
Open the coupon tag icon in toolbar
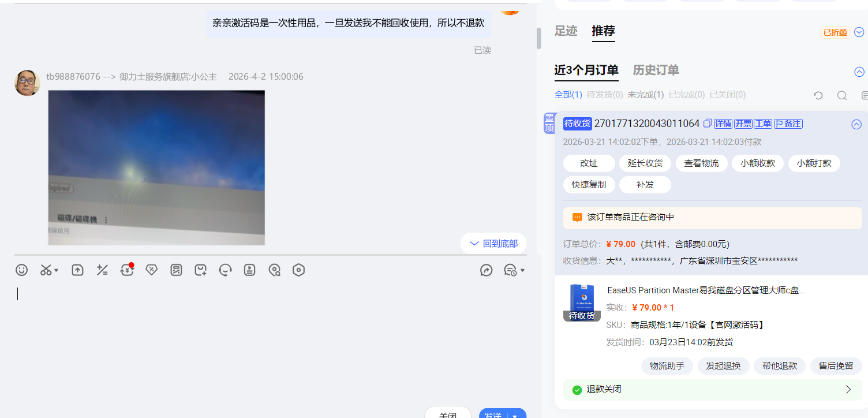tap(151, 270)
